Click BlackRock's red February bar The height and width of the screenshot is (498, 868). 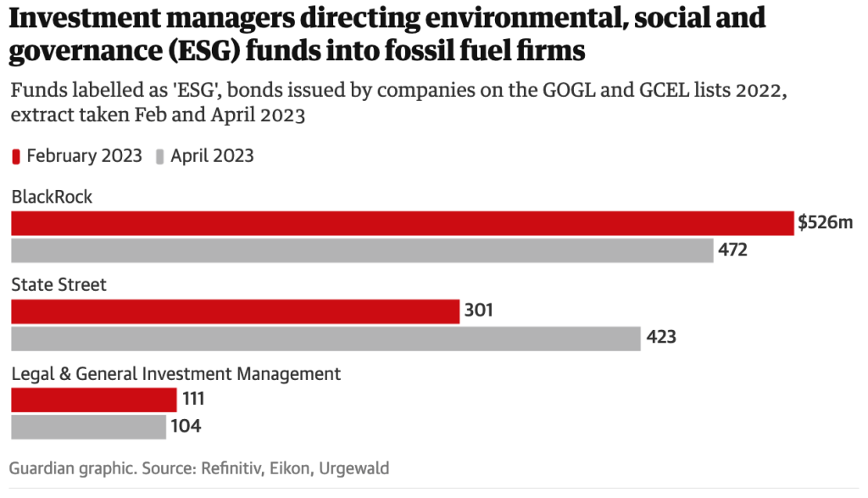click(x=402, y=223)
